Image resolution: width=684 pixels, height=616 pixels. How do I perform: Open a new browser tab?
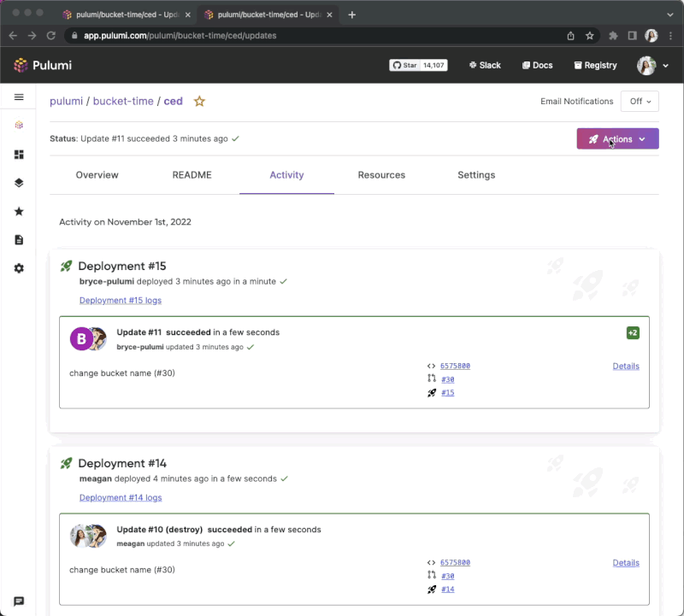coord(352,15)
